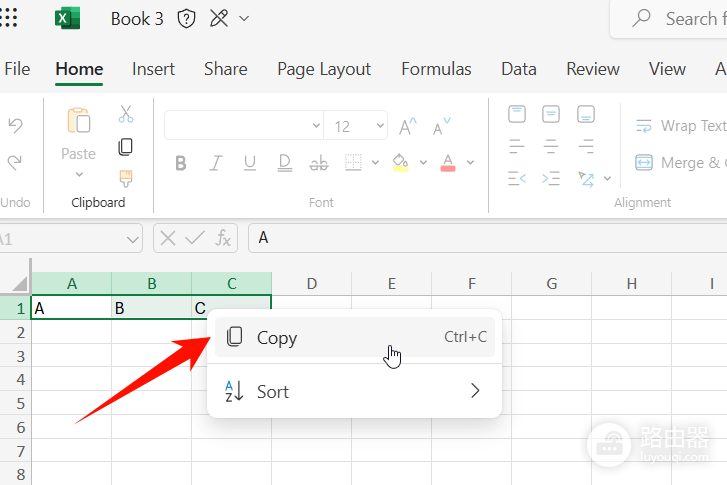727x485 pixels.
Task: Click the Bottom Align icon
Action: tap(586, 114)
